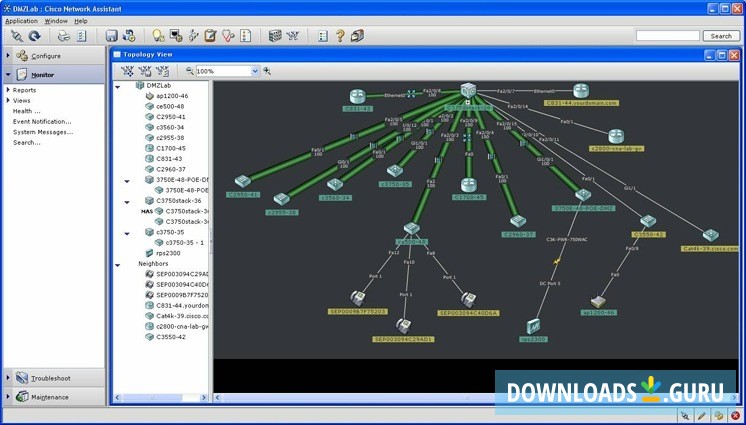Open the zoom percentage dropdown
Image resolution: width=746 pixels, height=425 pixels.
click(x=255, y=71)
